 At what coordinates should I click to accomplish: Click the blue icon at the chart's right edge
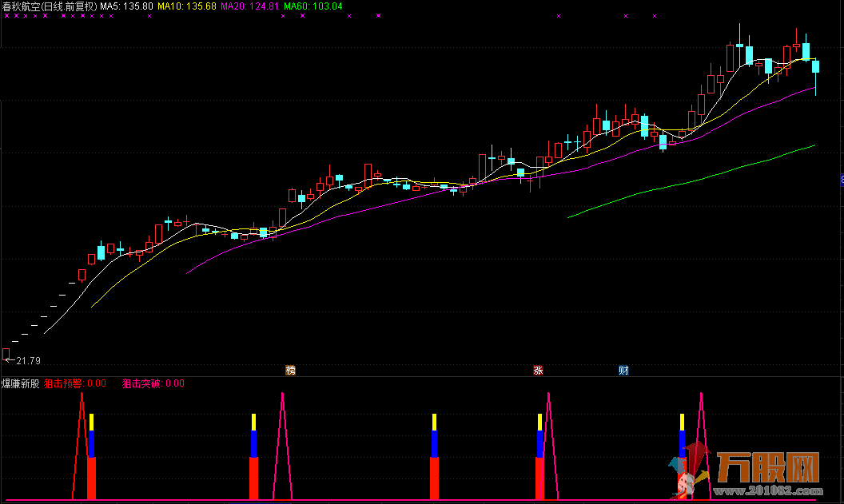(842, 181)
